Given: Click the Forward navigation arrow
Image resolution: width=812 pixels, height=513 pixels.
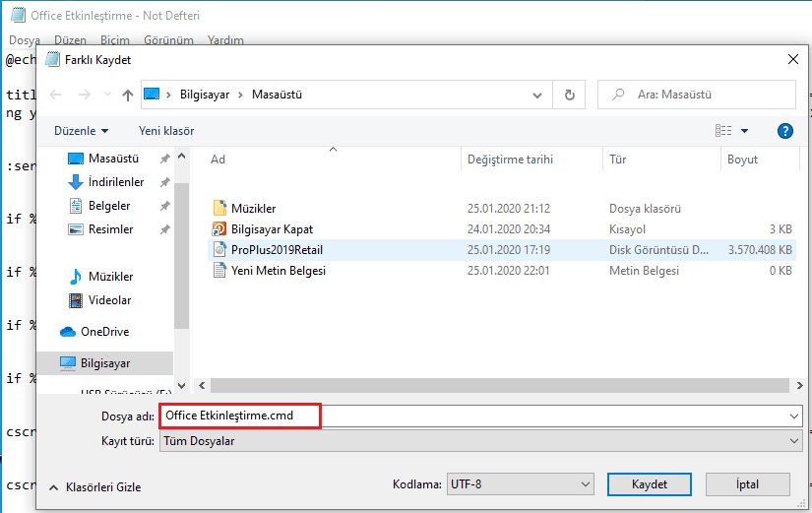Looking at the screenshot, I should (85, 95).
